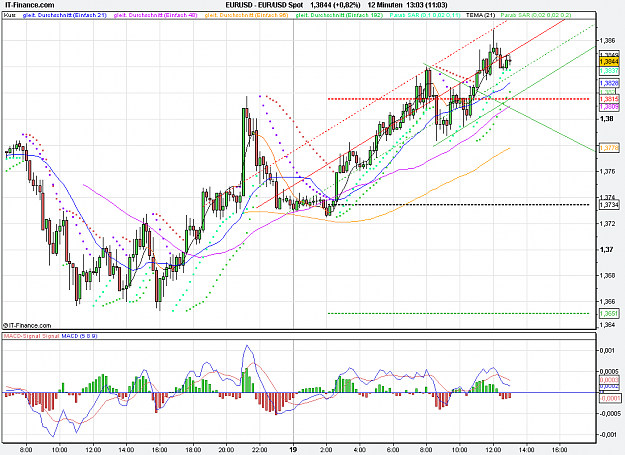Click the '4:00' time axis label
Image resolution: width=625 pixels, height=455 pixels.
coord(360,450)
